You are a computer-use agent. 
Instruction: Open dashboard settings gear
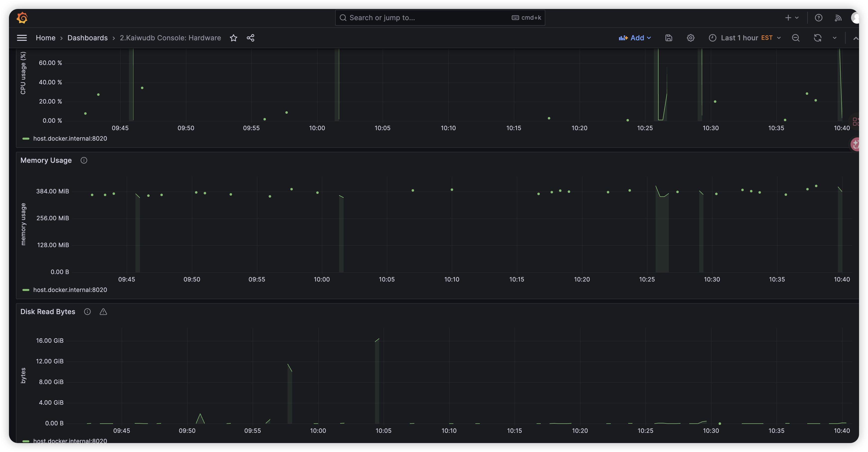(690, 38)
